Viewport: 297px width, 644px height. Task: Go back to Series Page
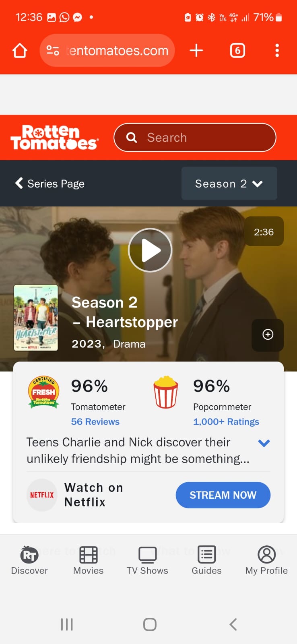point(50,184)
